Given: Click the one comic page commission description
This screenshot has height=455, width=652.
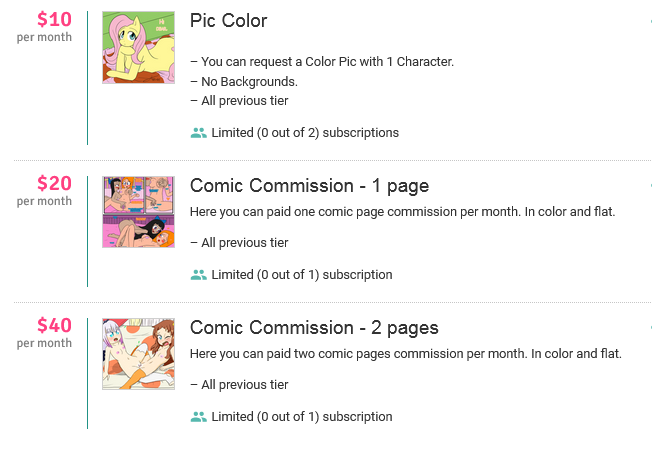Looking at the screenshot, I should click(402, 212).
